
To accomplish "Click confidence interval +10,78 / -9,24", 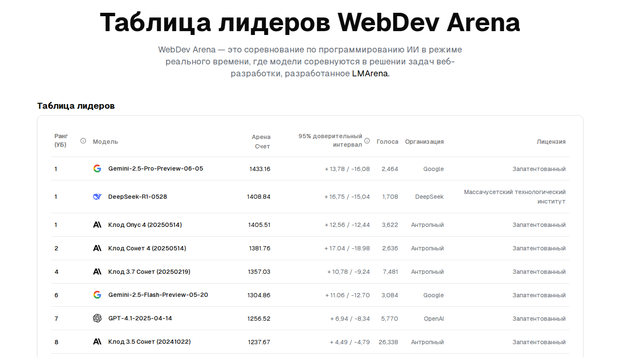I will point(349,272).
